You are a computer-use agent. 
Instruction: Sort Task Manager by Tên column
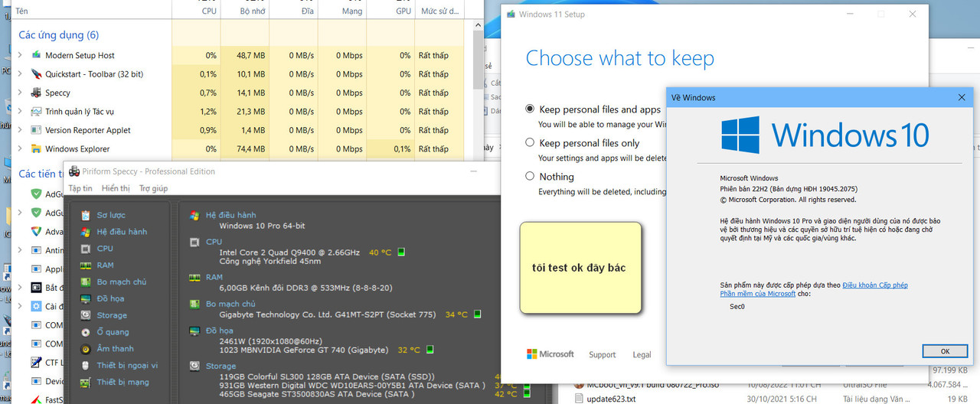[x=92, y=10]
